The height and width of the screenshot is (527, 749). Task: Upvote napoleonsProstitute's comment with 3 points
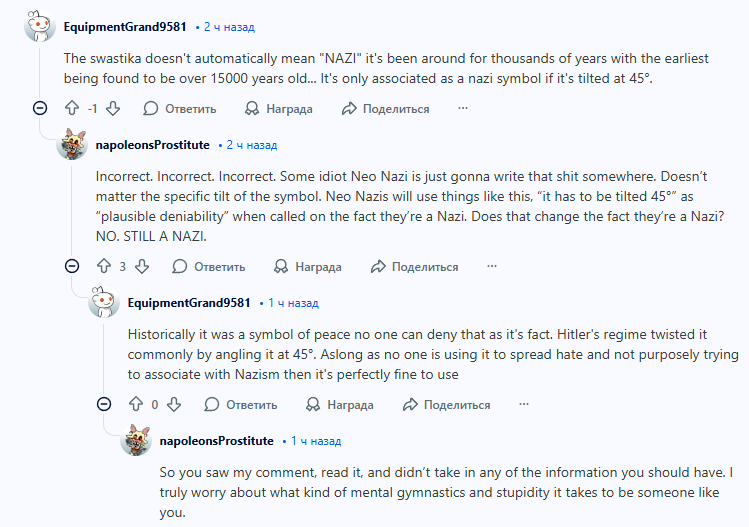coord(102,267)
